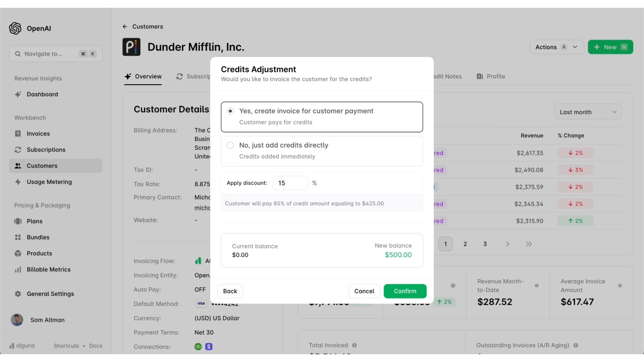Image resolution: width=644 pixels, height=362 pixels.
Task: Click the Products box icon
Action: pos(18,253)
